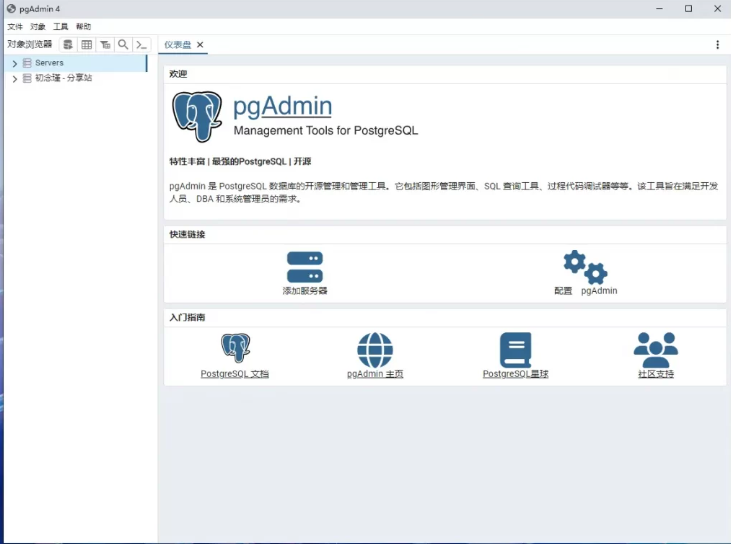Click the 快速链接 section header
The height and width of the screenshot is (544, 731).
(187, 234)
